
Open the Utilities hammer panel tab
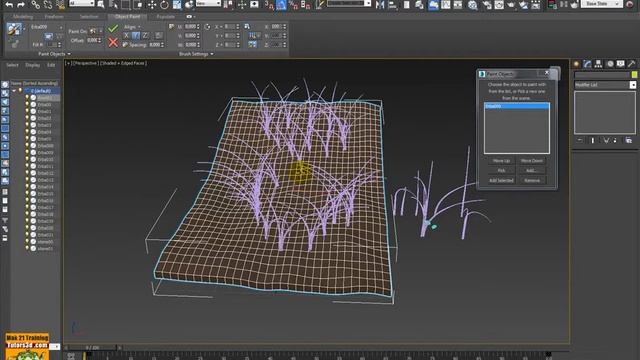pyautogui.click(x=631, y=64)
